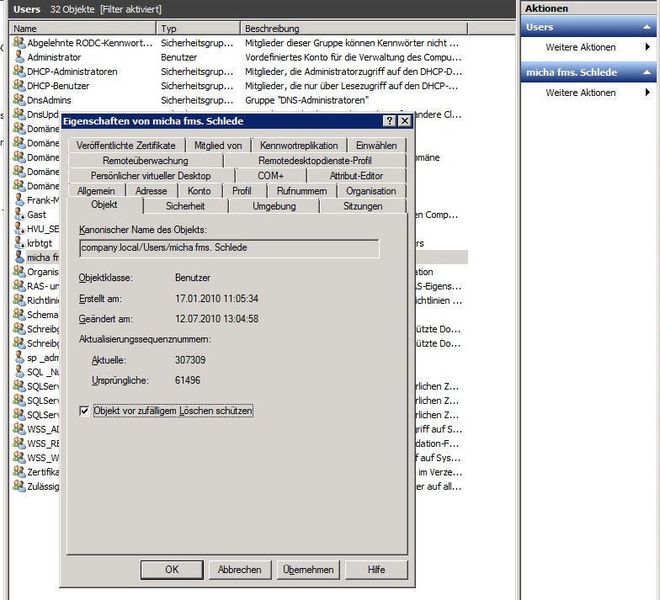Switch to the Allgemein tab
This screenshot has width=660, height=600.
coord(96,191)
